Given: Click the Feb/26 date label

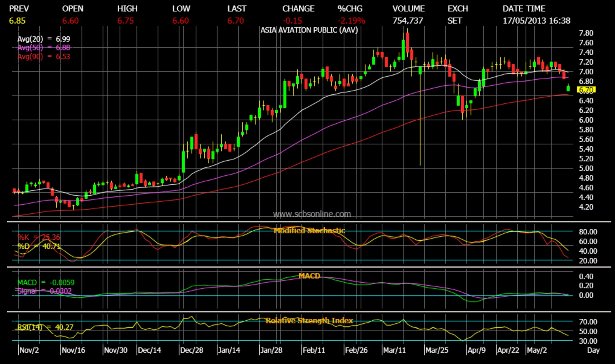Looking at the screenshot, I should coord(356,350).
